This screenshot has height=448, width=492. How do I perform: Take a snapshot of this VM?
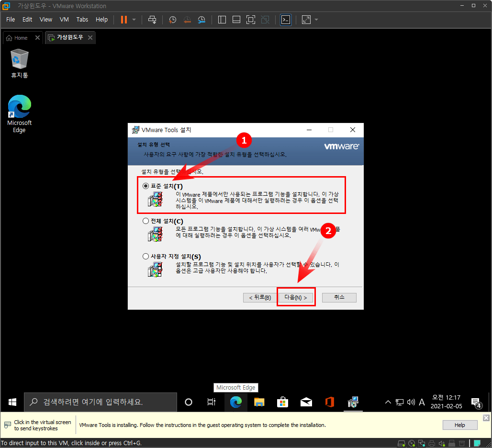pyautogui.click(x=172, y=20)
